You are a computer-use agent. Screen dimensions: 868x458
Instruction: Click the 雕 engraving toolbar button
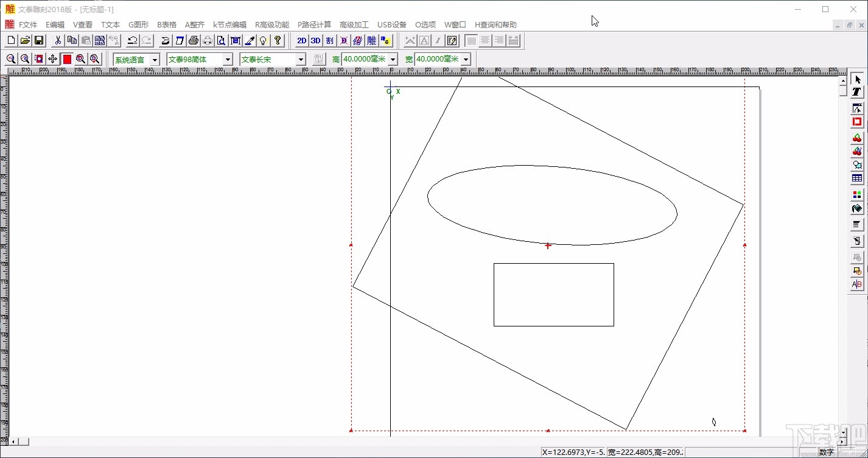(371, 41)
